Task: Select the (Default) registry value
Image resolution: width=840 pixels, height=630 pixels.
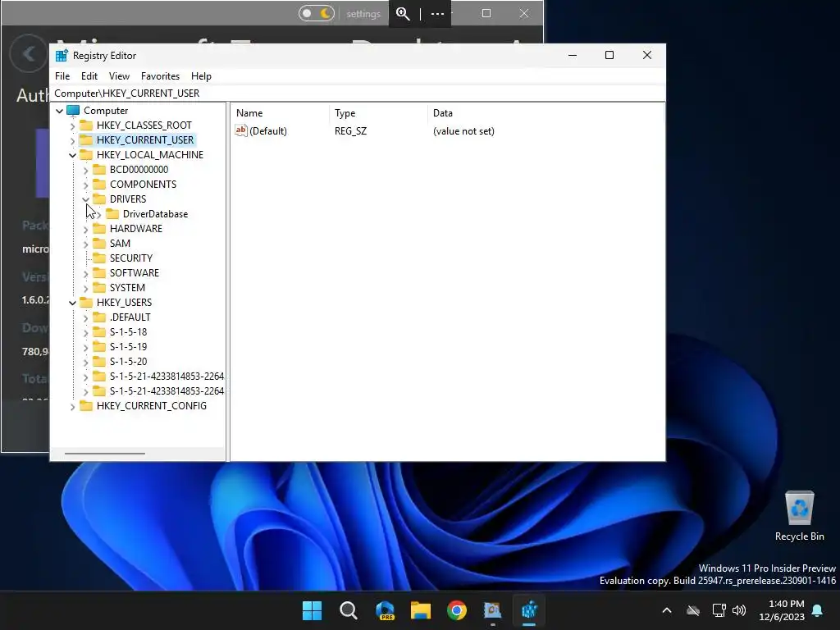Action: pyautogui.click(x=268, y=131)
